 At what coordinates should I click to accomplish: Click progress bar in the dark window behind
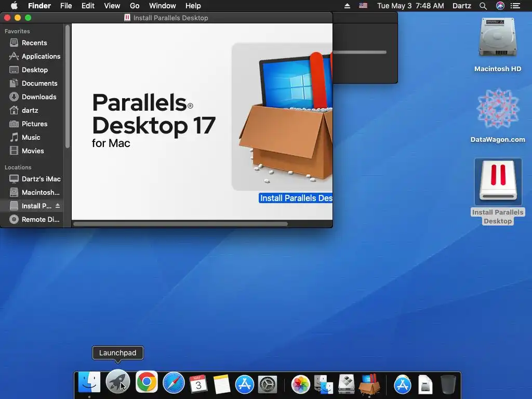point(360,52)
